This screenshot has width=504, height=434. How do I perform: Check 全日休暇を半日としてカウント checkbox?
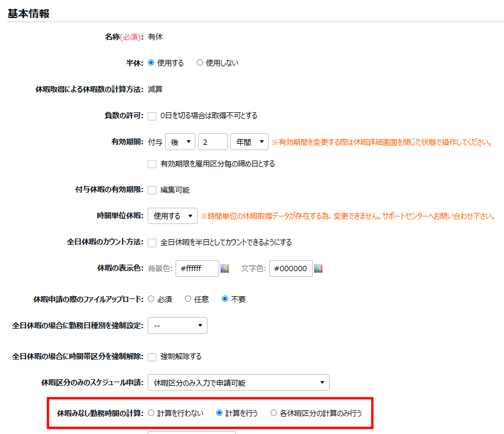pos(152,243)
